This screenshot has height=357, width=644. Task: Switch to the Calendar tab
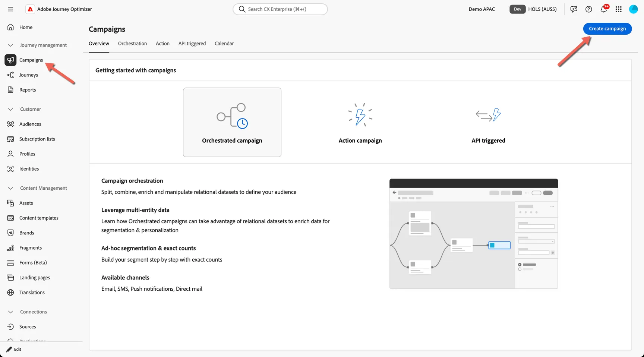[224, 44]
